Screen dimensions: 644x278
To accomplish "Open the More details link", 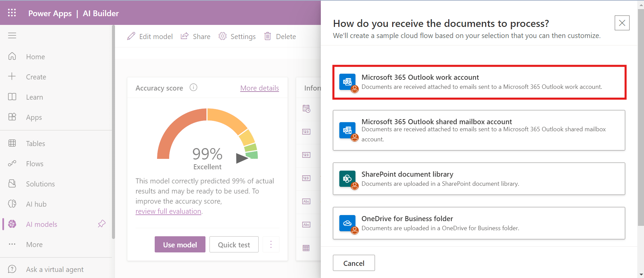I will coord(259,88).
